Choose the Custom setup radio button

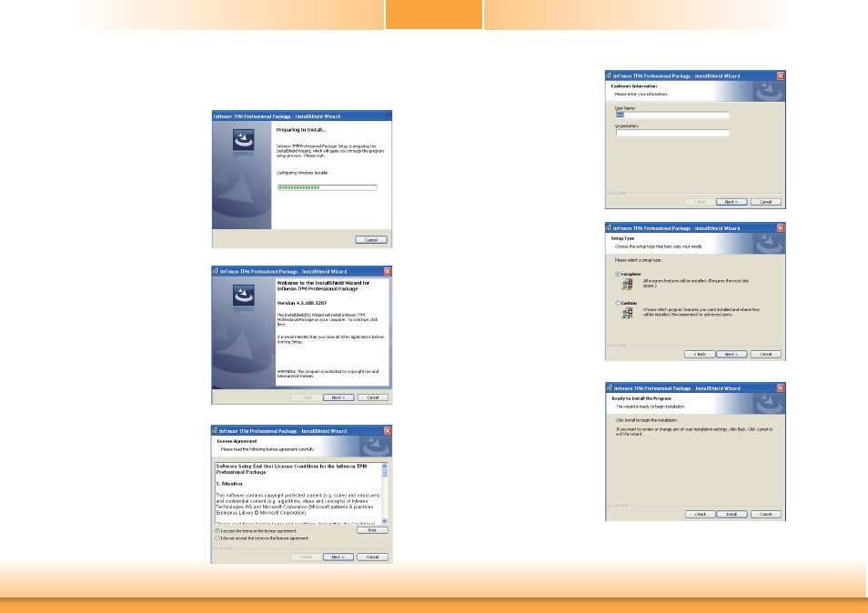[618, 303]
